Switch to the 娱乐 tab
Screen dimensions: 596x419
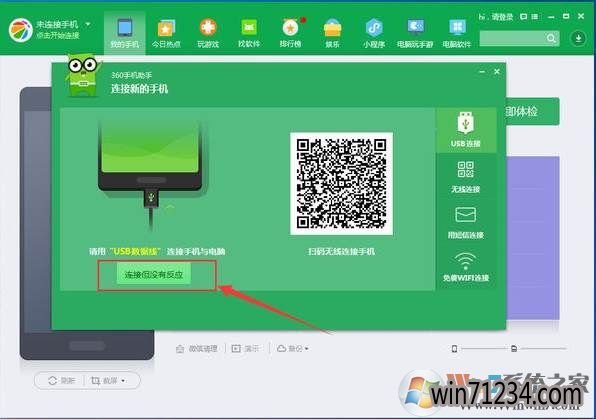[332, 33]
